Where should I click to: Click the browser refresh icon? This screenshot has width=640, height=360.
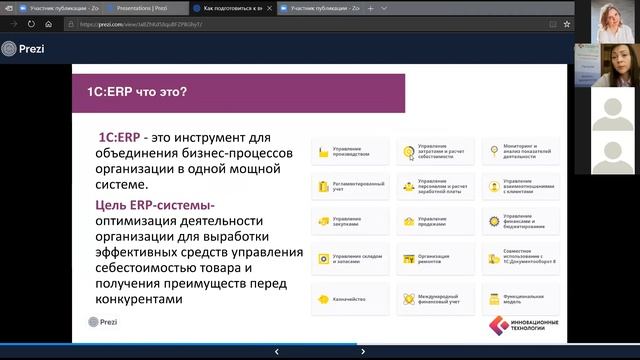tap(31, 24)
